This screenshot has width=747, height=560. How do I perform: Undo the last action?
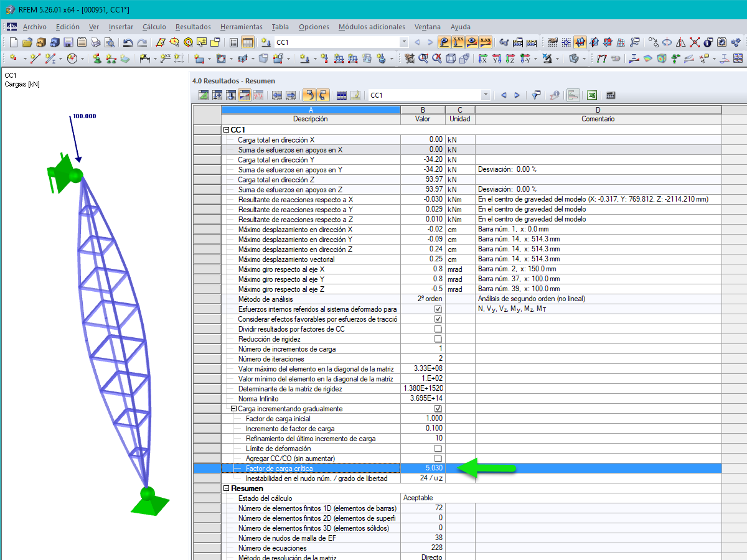[x=128, y=42]
